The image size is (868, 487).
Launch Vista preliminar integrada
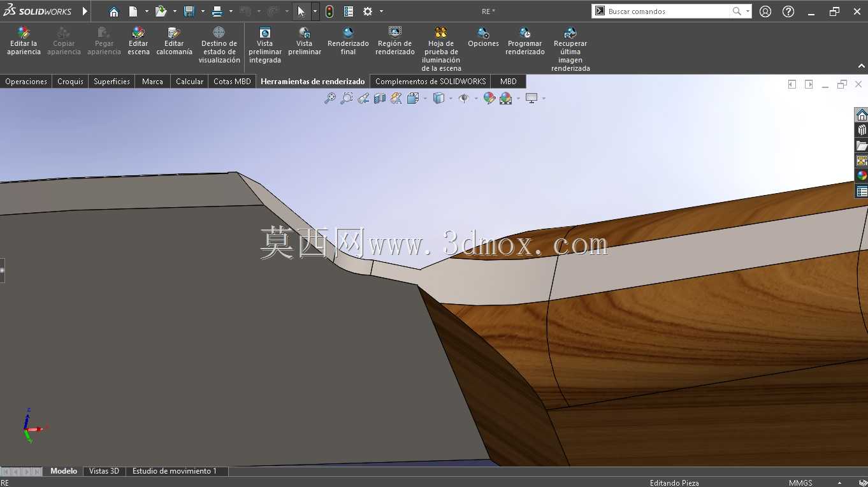(265, 45)
